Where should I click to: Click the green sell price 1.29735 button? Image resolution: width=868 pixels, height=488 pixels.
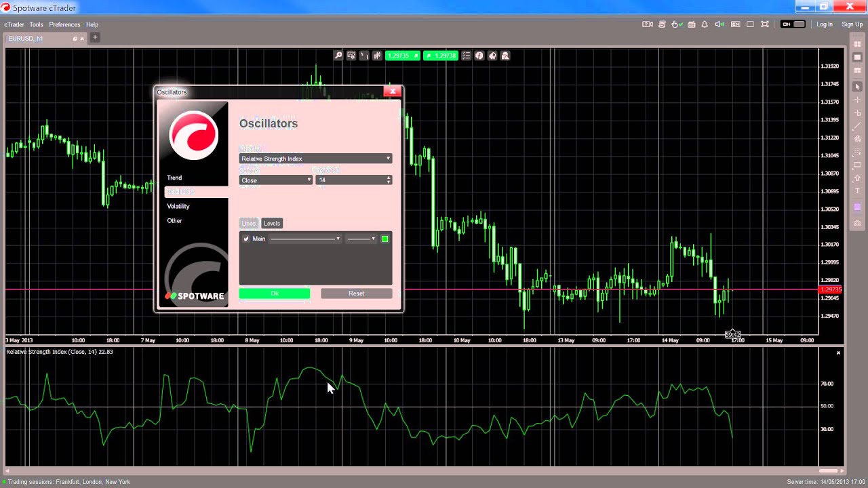tap(403, 56)
